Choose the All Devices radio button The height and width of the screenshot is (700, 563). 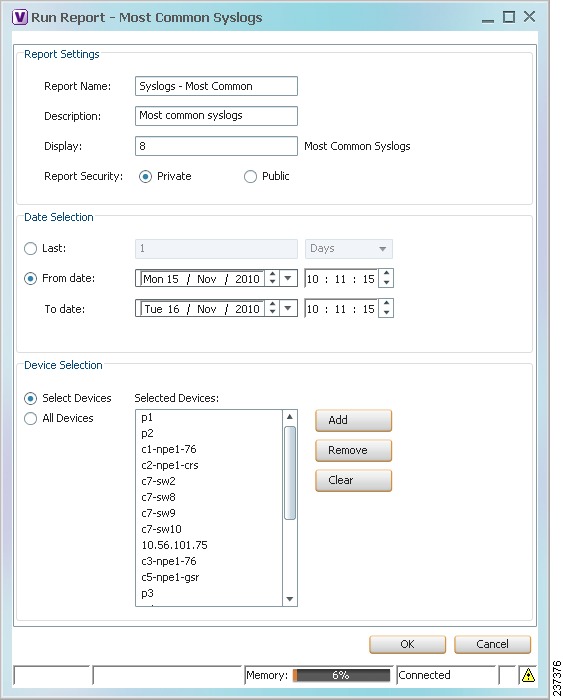[x=30, y=418]
